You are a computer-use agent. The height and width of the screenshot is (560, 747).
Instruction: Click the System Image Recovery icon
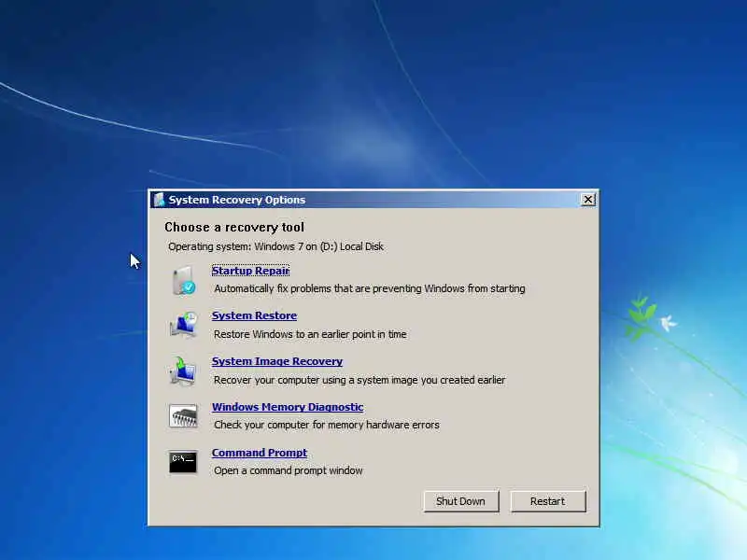tap(182, 371)
